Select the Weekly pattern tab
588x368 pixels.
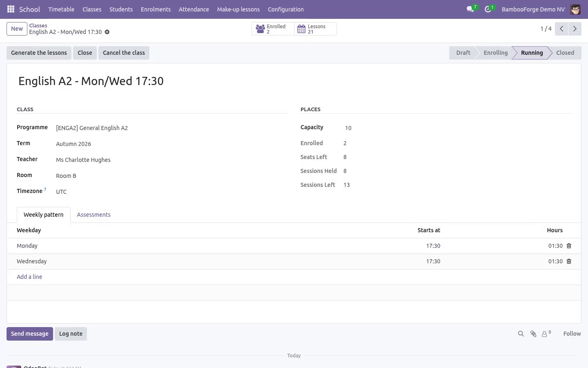click(x=44, y=215)
